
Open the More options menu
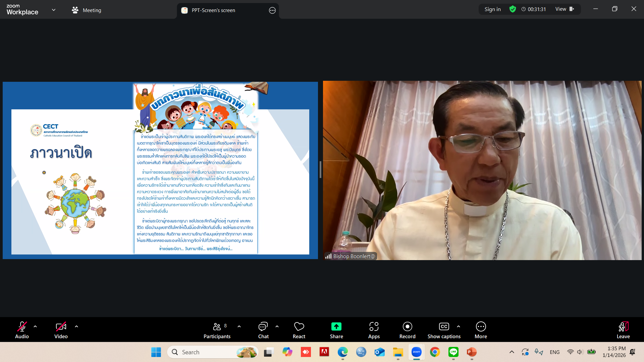(481, 330)
